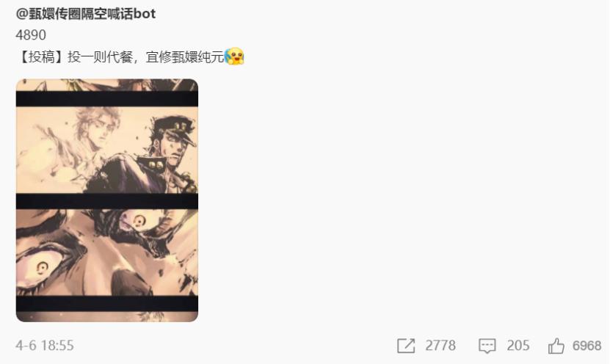
Task: Click the like count 6968
Action: click(587, 346)
